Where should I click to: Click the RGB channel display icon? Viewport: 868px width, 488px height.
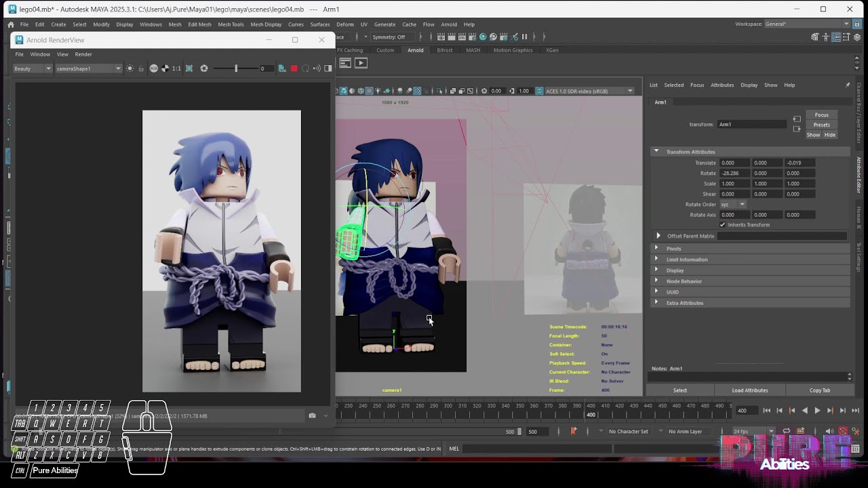154,68
